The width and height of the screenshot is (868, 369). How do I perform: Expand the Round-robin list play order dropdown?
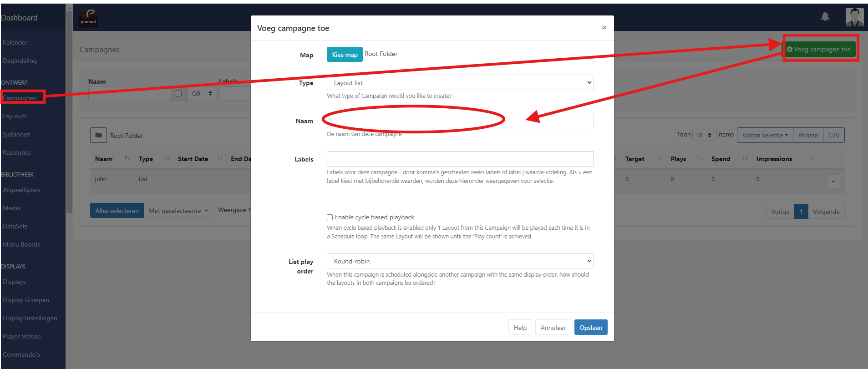coord(460,261)
